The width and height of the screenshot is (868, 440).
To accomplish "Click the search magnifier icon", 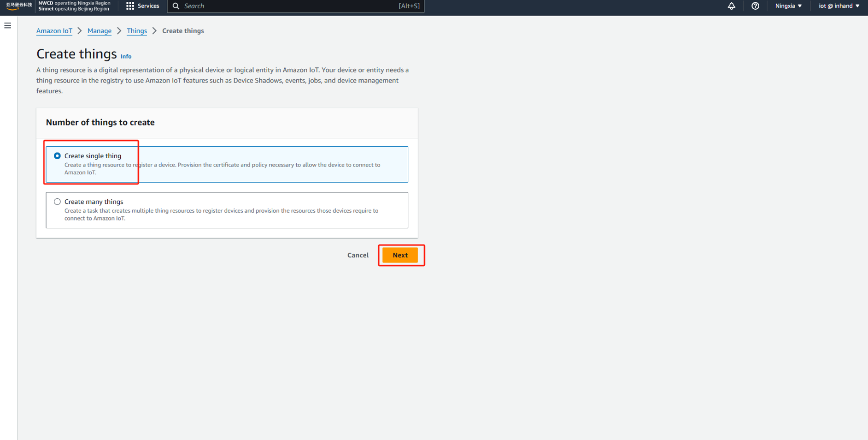I will 176,6.
